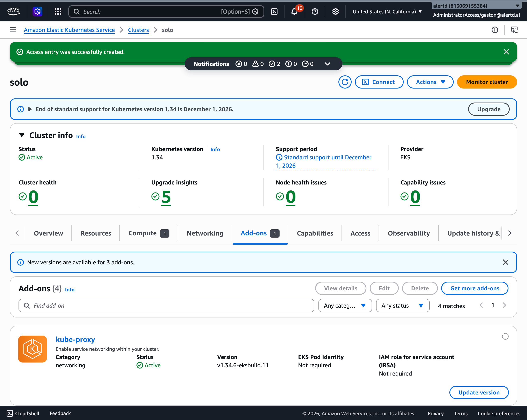Open the region selector United States (N. California)
The width and height of the screenshot is (527, 420).
(387, 12)
